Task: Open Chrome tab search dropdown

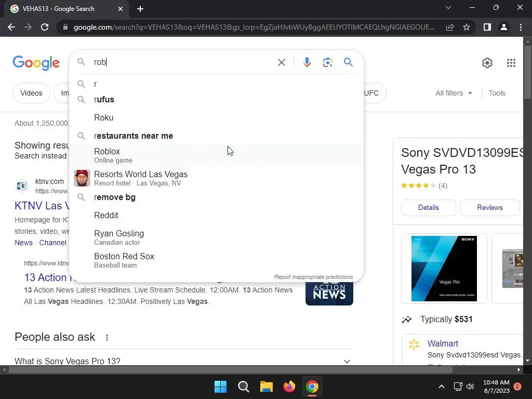Action: click(448, 7)
